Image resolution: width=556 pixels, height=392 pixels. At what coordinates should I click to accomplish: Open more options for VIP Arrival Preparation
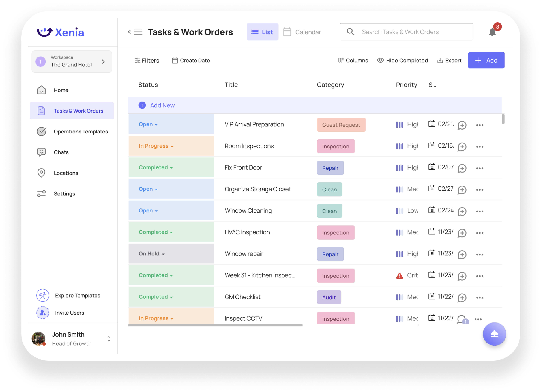[x=480, y=125]
